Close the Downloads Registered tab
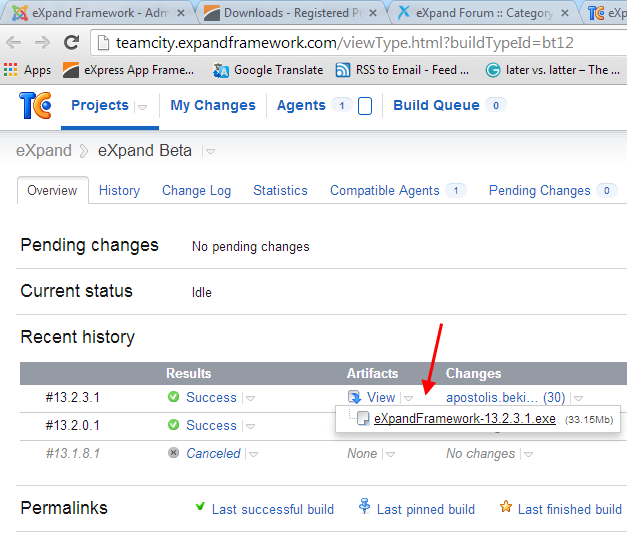627x549 pixels. (373, 13)
